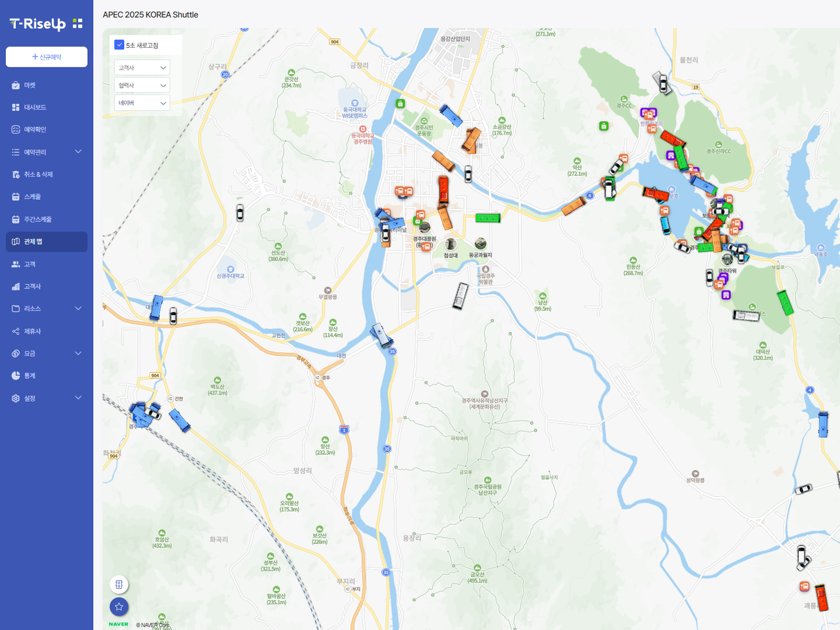The height and width of the screenshot is (630, 840).
Task: Open the 마켓 menu icon
Action: (x=16, y=85)
